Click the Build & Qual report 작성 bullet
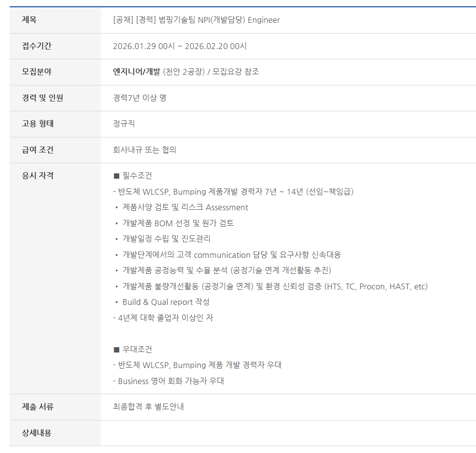 [x=166, y=302]
